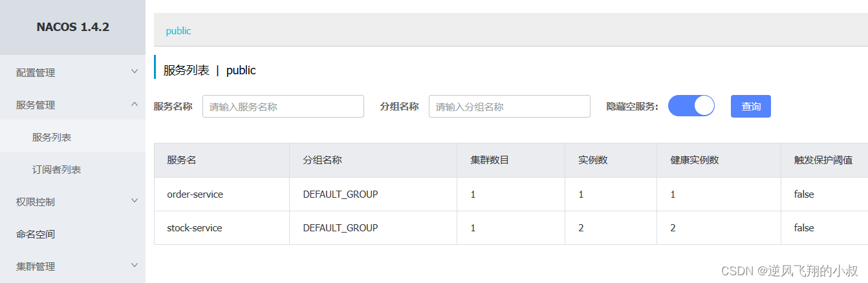The width and height of the screenshot is (868, 283).
Task: Click the 健康实例数 column header
Action: [x=695, y=160]
